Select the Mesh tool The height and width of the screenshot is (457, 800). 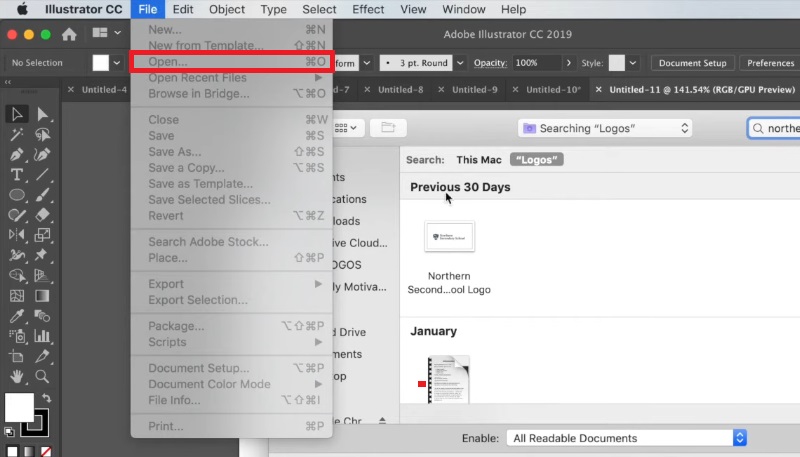(17, 296)
